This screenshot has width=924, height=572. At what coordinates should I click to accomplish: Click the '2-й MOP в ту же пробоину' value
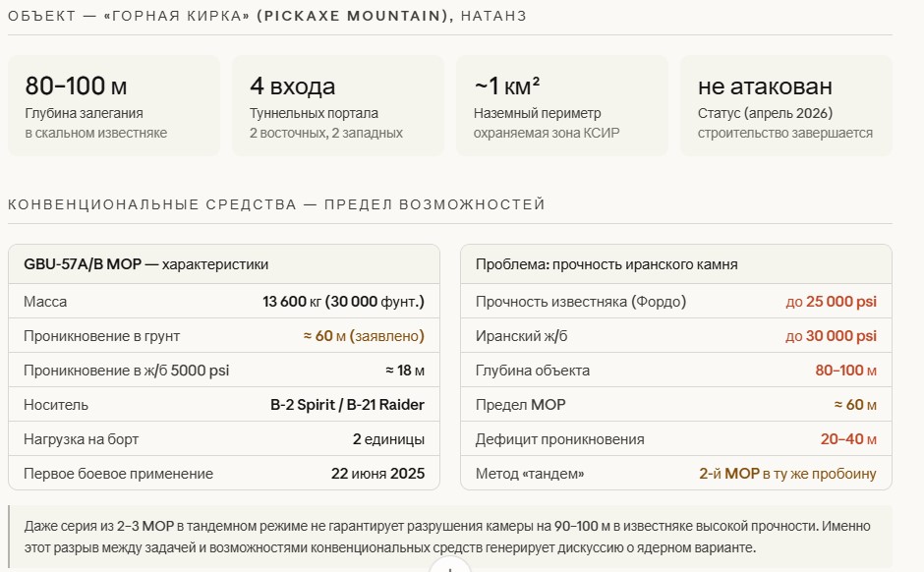click(x=787, y=474)
